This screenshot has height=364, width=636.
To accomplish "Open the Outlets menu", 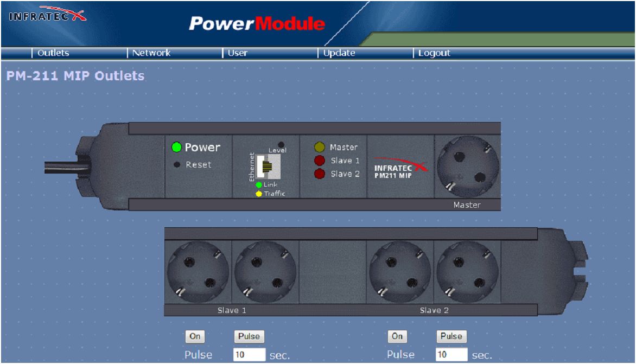I will point(53,53).
